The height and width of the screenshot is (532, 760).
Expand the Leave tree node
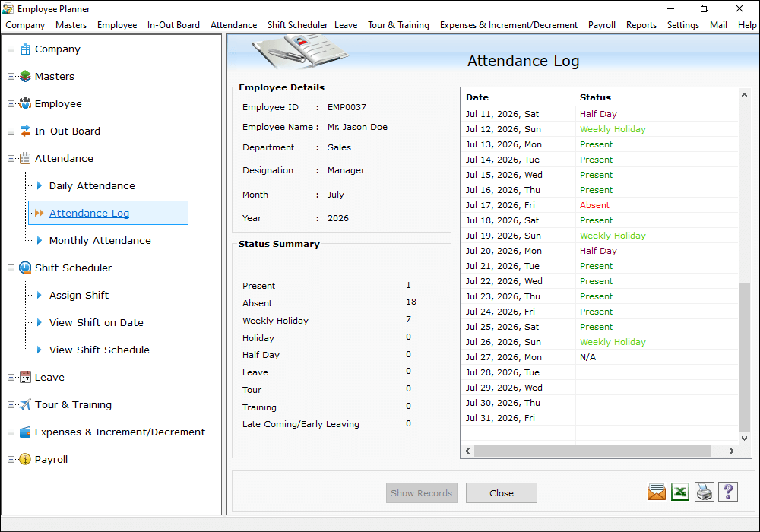[11, 378]
